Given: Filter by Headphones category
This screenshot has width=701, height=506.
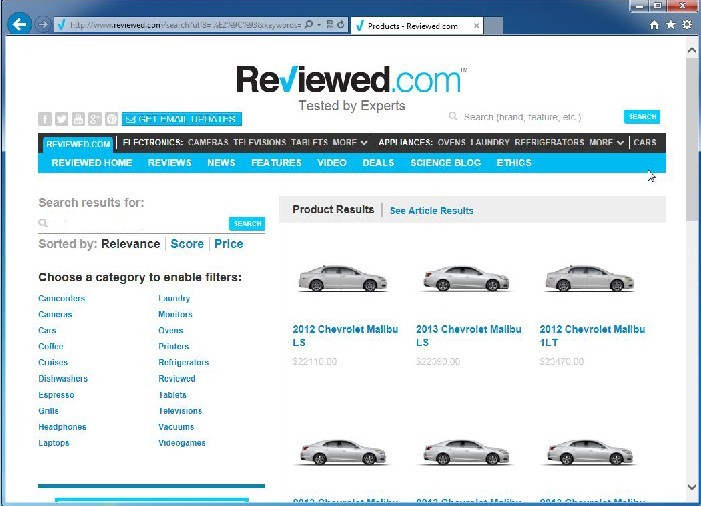Looking at the screenshot, I should pos(62,427).
